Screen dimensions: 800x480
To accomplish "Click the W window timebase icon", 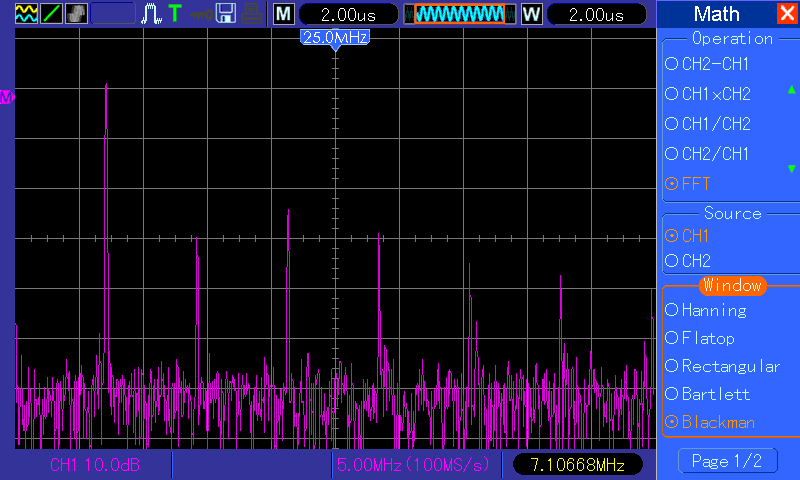I will tap(531, 14).
